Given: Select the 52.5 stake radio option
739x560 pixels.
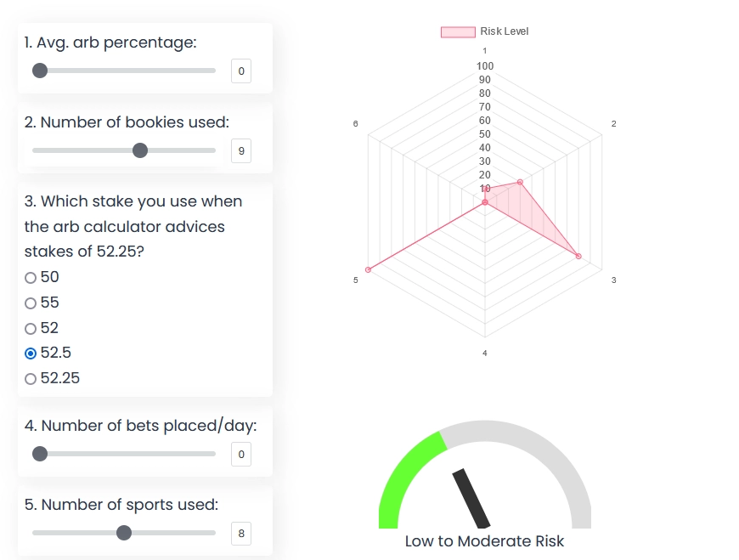Looking at the screenshot, I should click(x=31, y=354).
